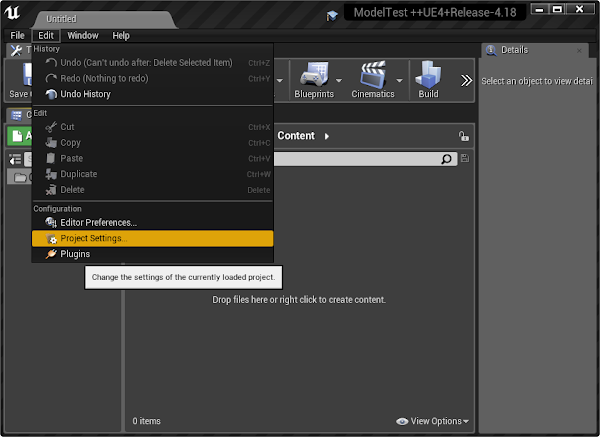This screenshot has width=600, height=437.
Task: Click the 0 items status text
Action: point(147,421)
